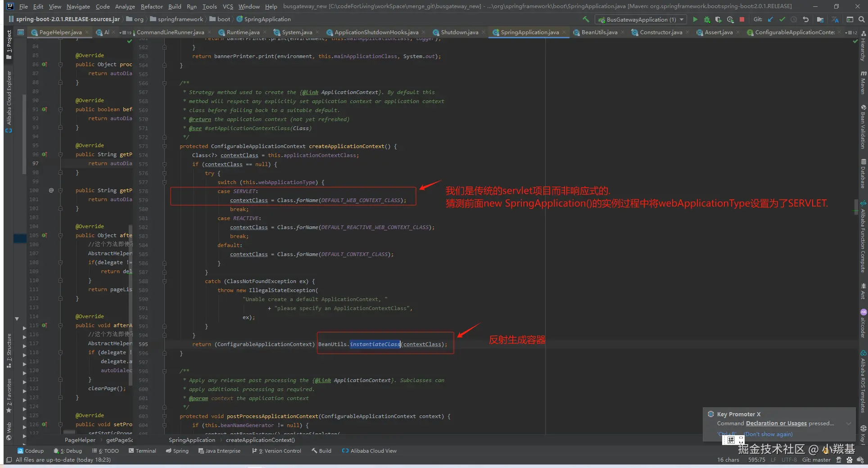Run with coverage using the shield icon
This screenshot has width=868, height=468.
[x=718, y=19]
